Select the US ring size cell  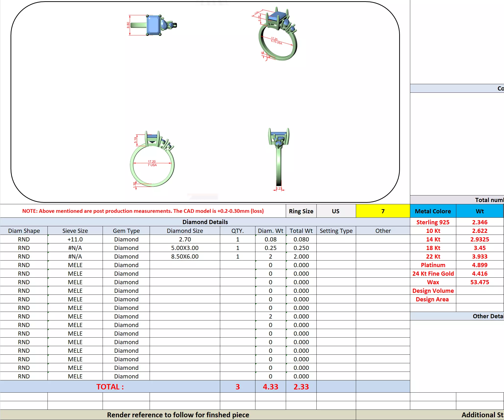[336, 211]
